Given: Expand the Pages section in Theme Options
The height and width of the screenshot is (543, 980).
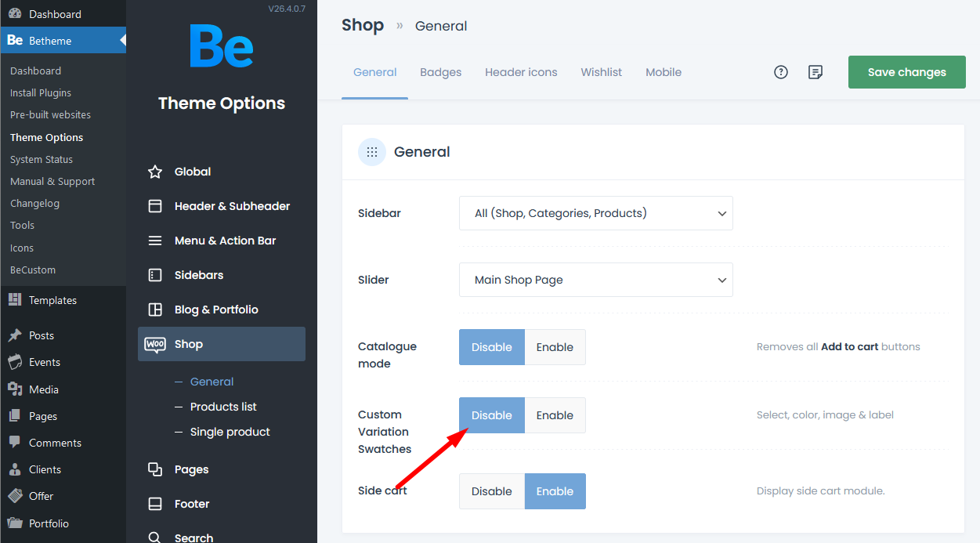Looking at the screenshot, I should coord(191,469).
